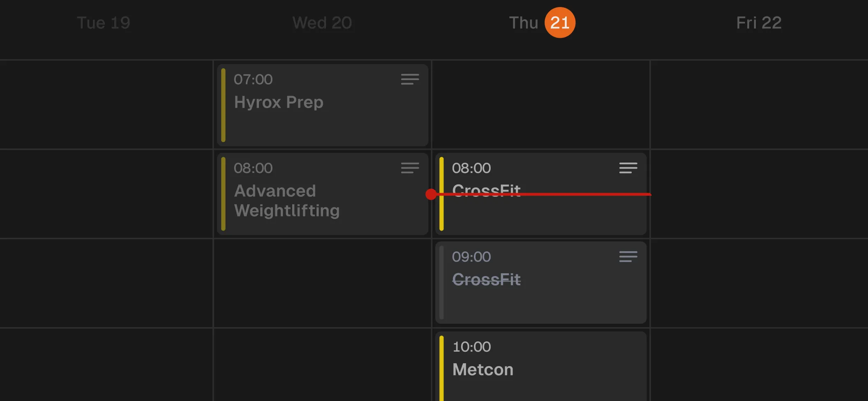
Task: Select the Wed 20 column header
Action: point(322,23)
